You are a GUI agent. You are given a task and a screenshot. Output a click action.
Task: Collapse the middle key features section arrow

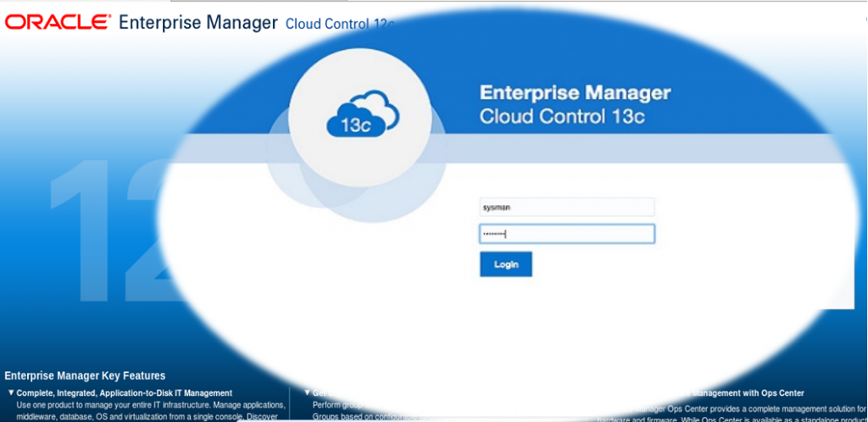click(308, 392)
